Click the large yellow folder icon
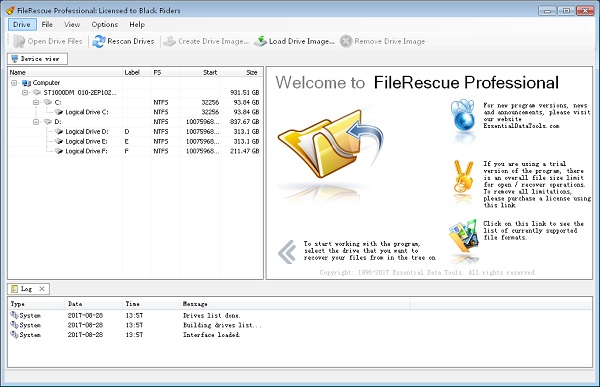 point(330,144)
